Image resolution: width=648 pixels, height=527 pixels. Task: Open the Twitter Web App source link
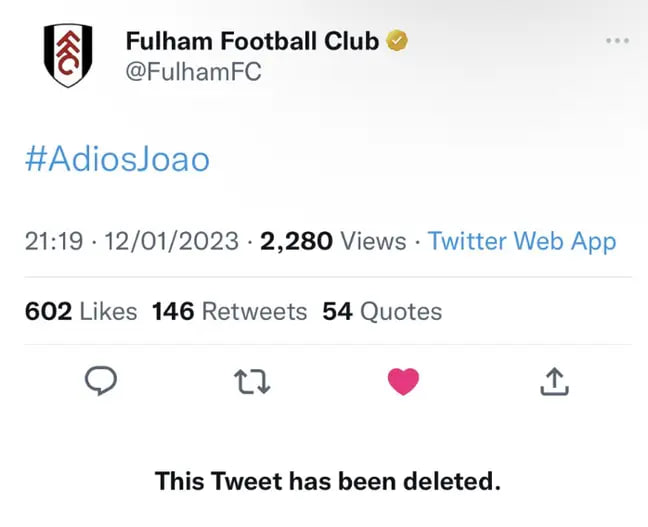(x=522, y=241)
